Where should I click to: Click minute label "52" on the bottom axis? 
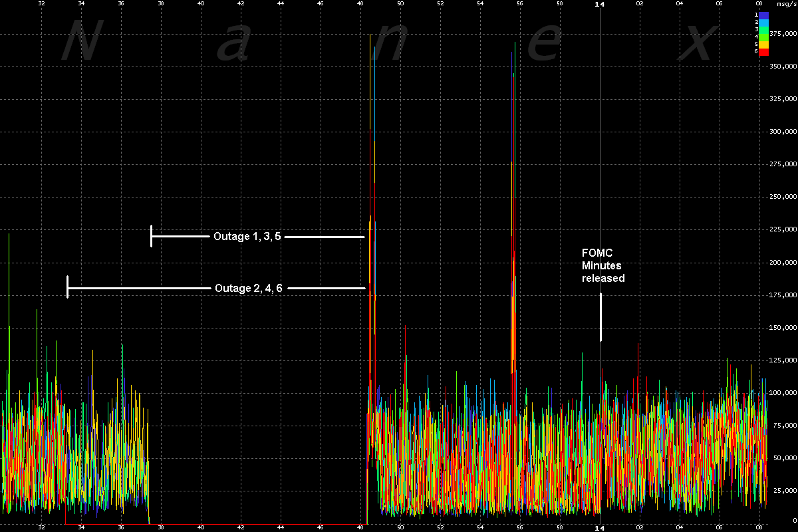(x=440, y=528)
